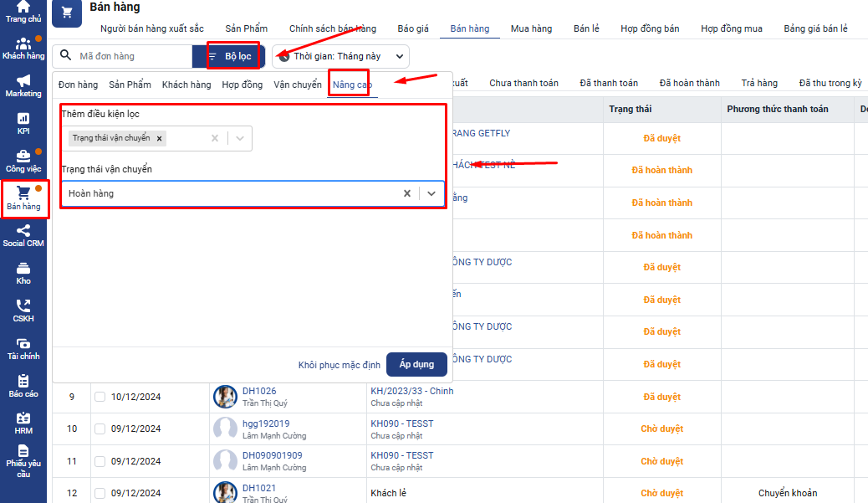868x503 pixels.
Task: Open the Kho warehouse module
Action: 23,272
